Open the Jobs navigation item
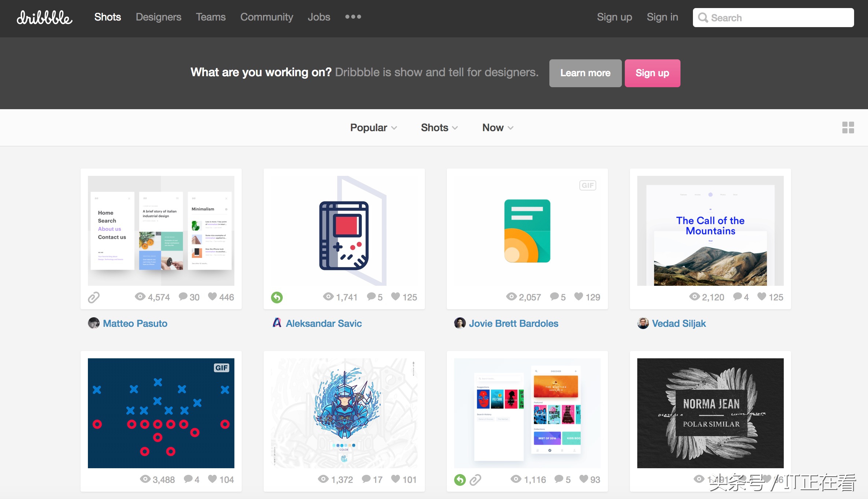The image size is (868, 499). coord(319,17)
